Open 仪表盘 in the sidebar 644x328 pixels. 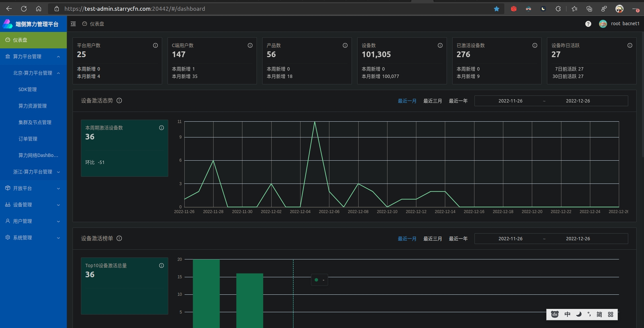[x=33, y=40]
